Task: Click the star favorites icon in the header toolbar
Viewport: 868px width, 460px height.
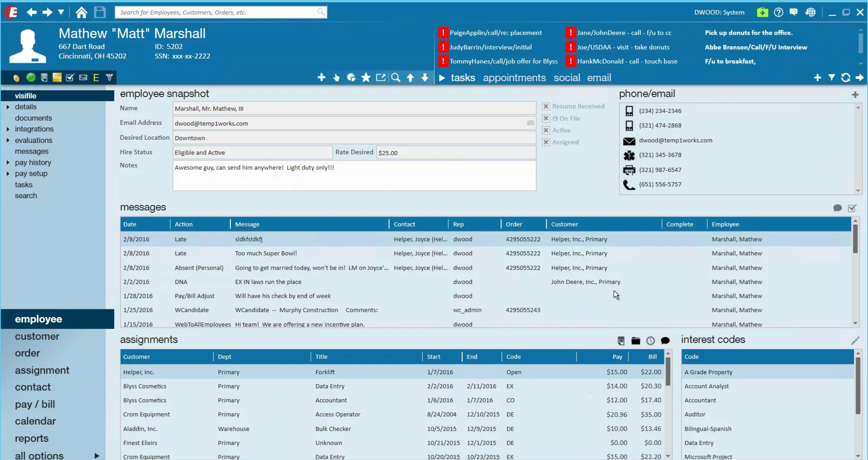Action: pyautogui.click(x=365, y=78)
